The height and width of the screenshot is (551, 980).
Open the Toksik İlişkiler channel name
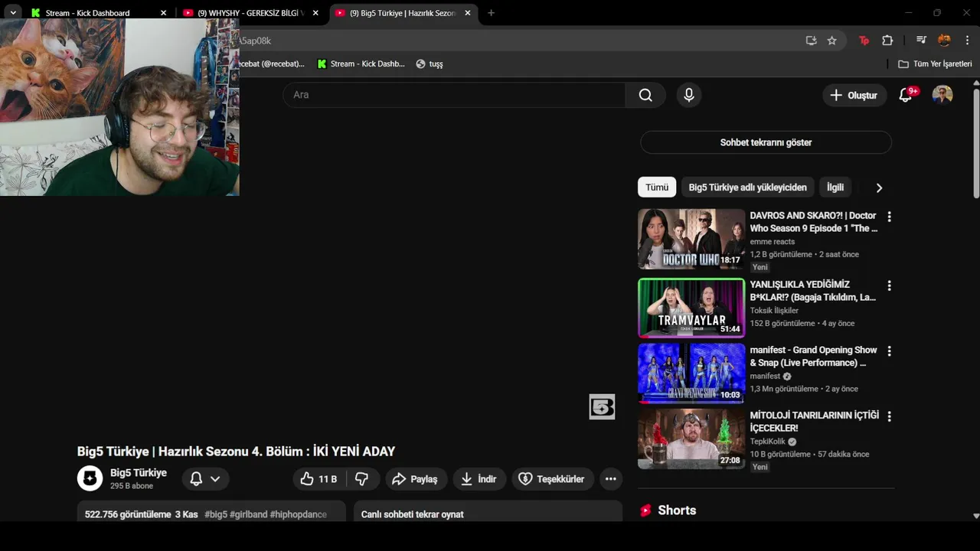[774, 311]
